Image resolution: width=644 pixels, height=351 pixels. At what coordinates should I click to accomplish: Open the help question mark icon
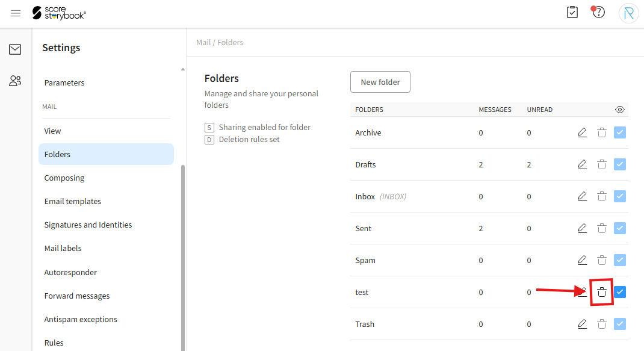(598, 12)
